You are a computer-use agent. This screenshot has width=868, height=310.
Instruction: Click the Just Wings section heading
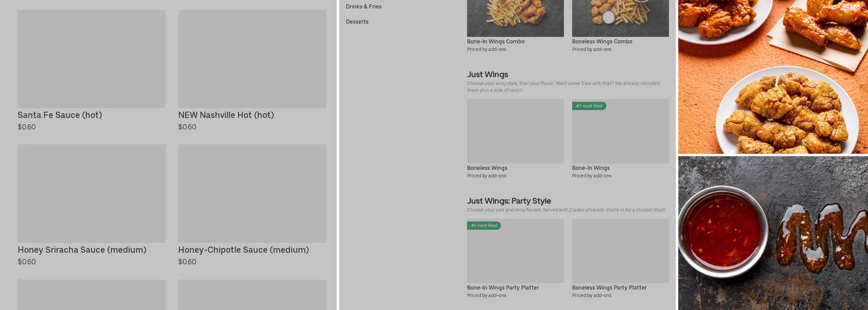point(487,74)
